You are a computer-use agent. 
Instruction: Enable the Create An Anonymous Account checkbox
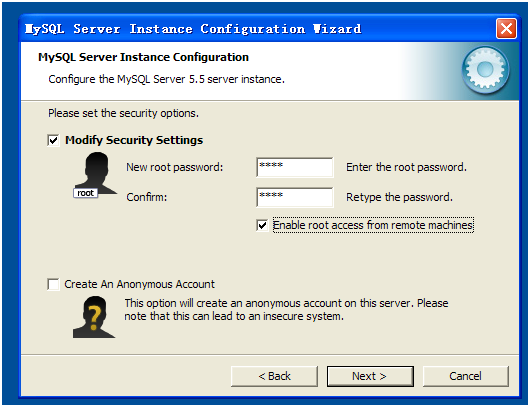[53, 284]
